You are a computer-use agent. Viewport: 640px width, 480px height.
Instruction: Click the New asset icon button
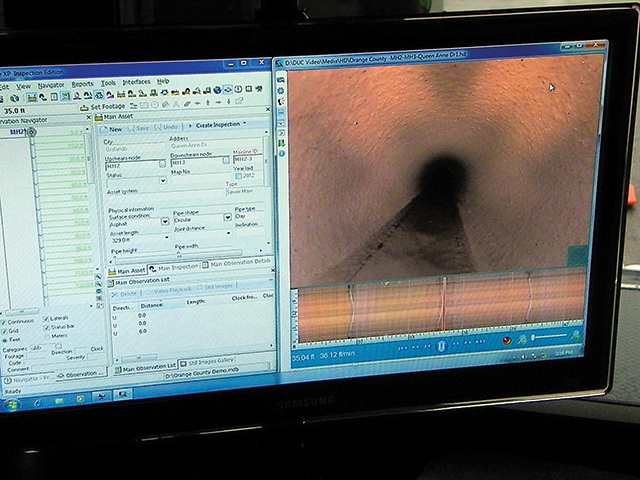pyautogui.click(x=105, y=129)
